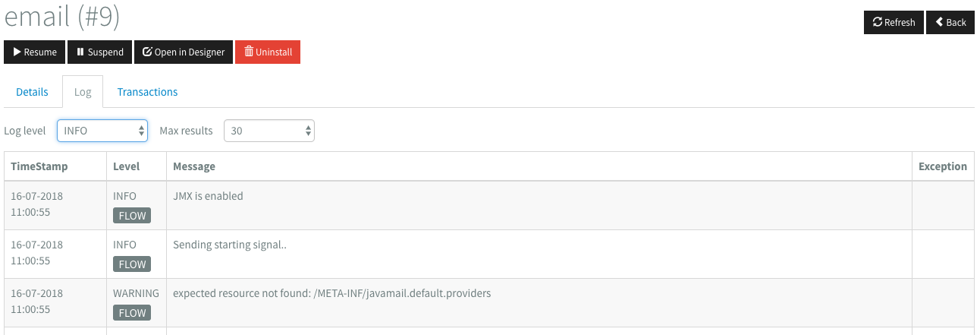Click the Message column header
The height and width of the screenshot is (335, 980).
pyautogui.click(x=194, y=166)
